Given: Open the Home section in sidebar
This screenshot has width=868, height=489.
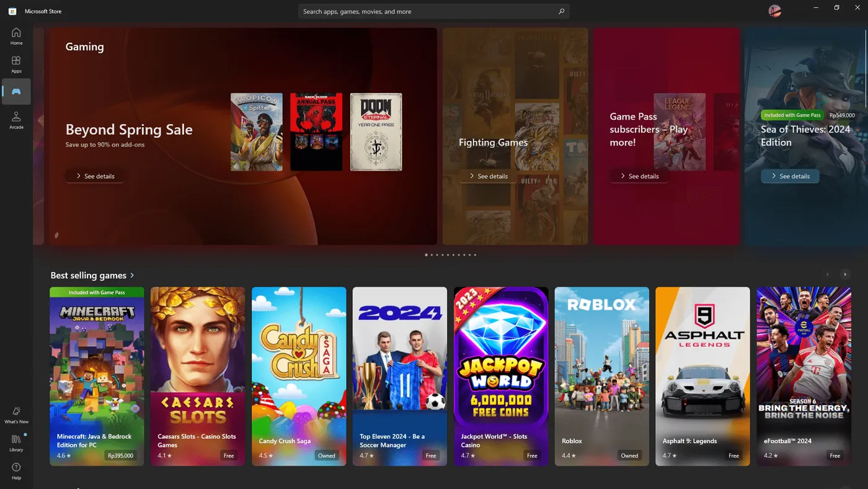Looking at the screenshot, I should point(16,36).
